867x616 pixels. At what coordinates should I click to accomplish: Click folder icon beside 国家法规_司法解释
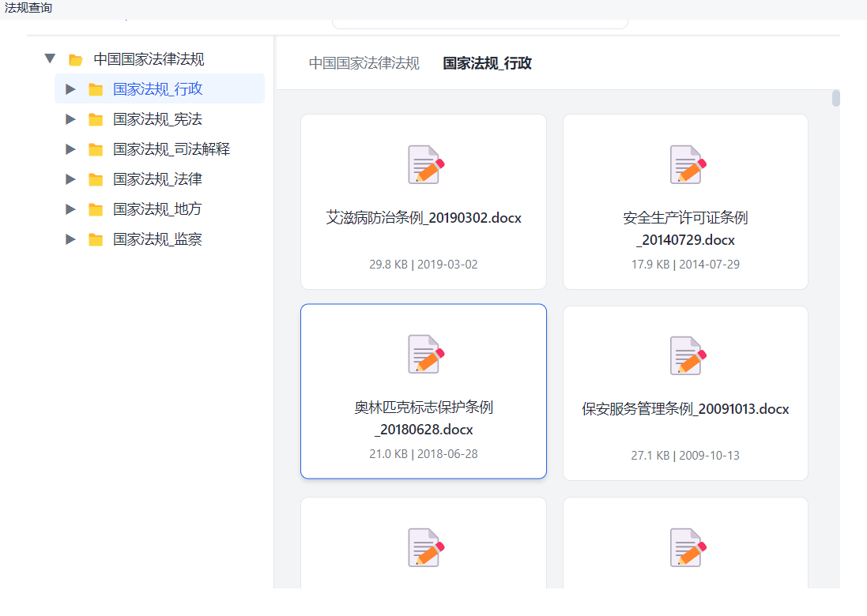click(96, 149)
